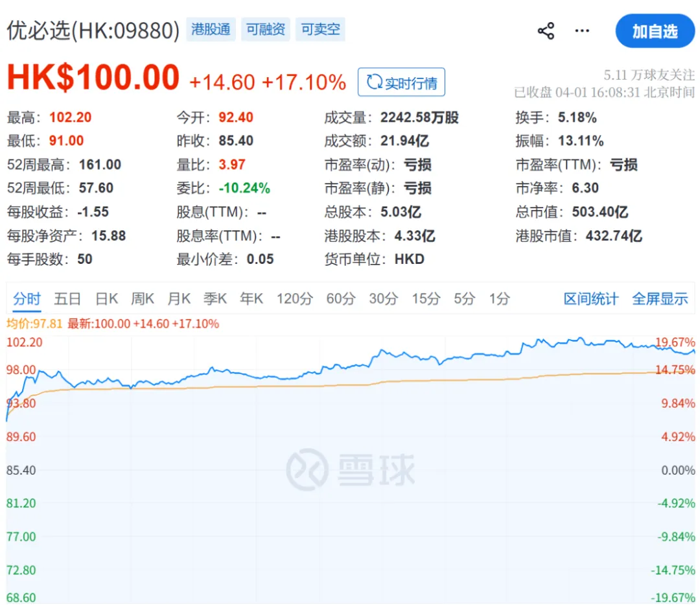Click the 每股收益 value -1.55
This screenshot has width=700, height=605.
pyautogui.click(x=93, y=211)
